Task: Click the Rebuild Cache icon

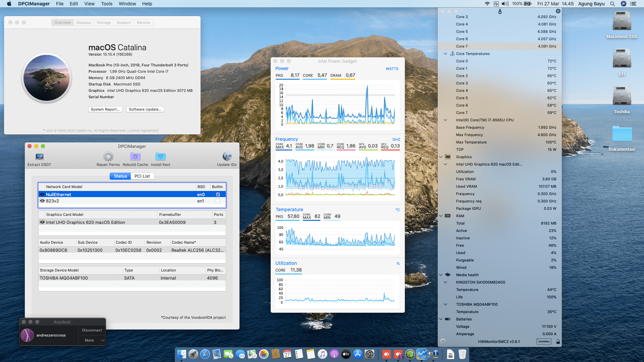Action: point(135,157)
